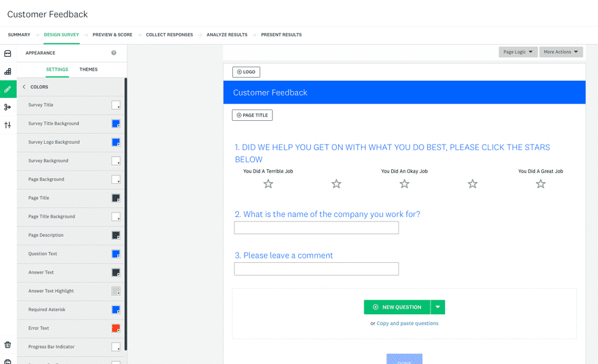Click the fourth rating star
This screenshot has height=364, width=598.
(473, 184)
